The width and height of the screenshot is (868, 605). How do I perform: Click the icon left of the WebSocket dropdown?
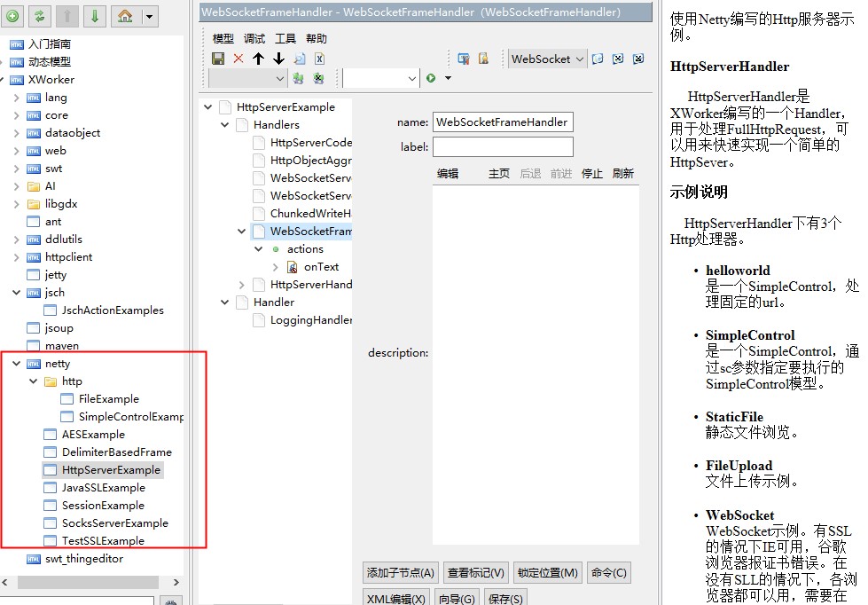(x=483, y=59)
